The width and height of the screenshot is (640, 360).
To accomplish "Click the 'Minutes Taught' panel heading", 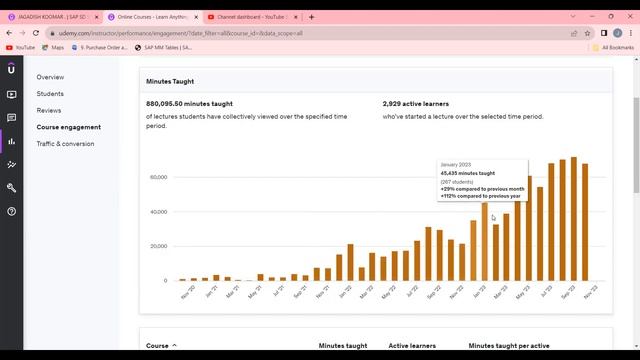I will (x=170, y=82).
